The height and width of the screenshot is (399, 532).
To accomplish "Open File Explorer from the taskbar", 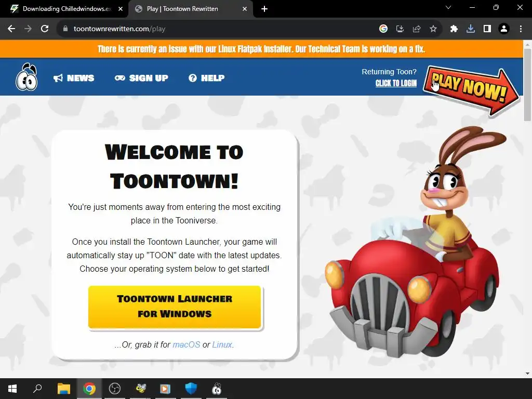I will pyautogui.click(x=63, y=389).
